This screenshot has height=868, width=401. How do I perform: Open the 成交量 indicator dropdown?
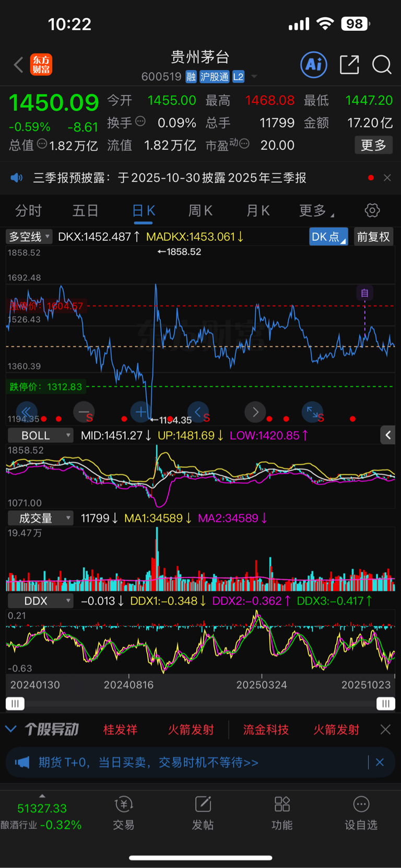pyautogui.click(x=40, y=518)
